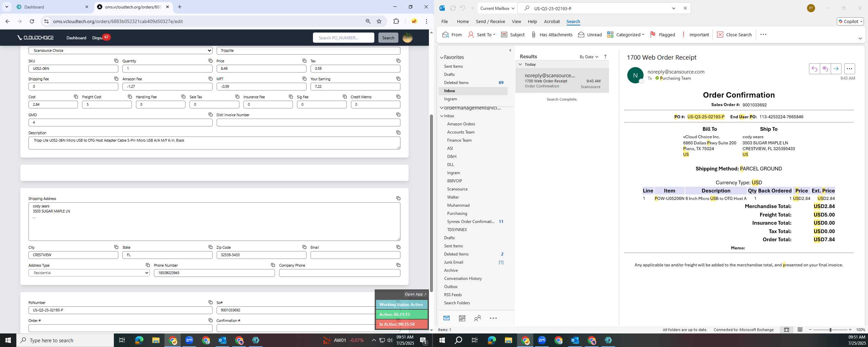Copy the Price field value
Screen dimensions: 868x347
pos(304,61)
